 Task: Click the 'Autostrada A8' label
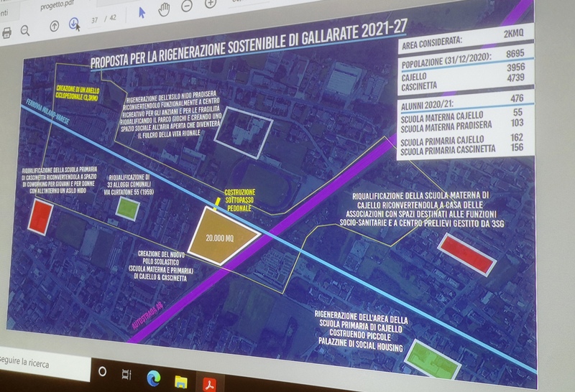tap(149, 315)
